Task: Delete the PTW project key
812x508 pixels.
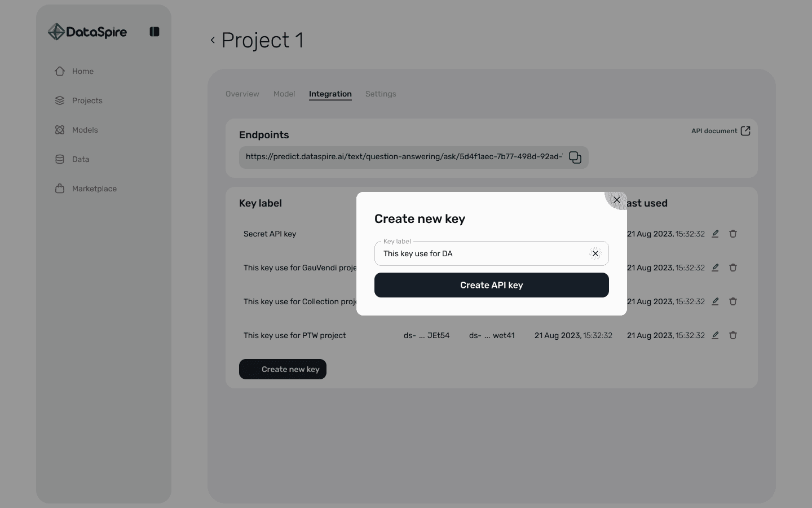Action: pos(733,335)
